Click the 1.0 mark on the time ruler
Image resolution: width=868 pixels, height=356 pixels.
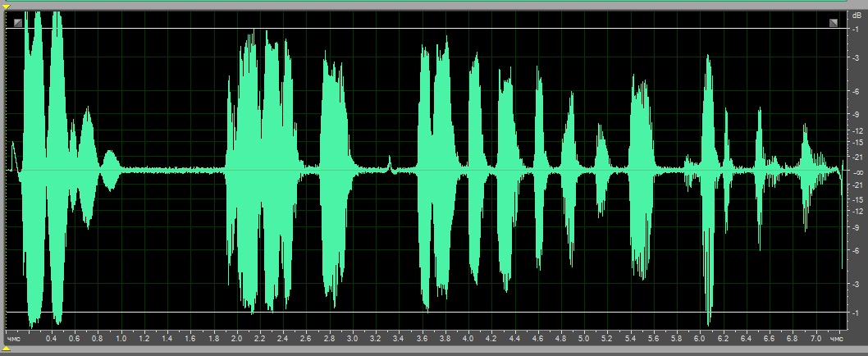pyautogui.click(x=121, y=338)
